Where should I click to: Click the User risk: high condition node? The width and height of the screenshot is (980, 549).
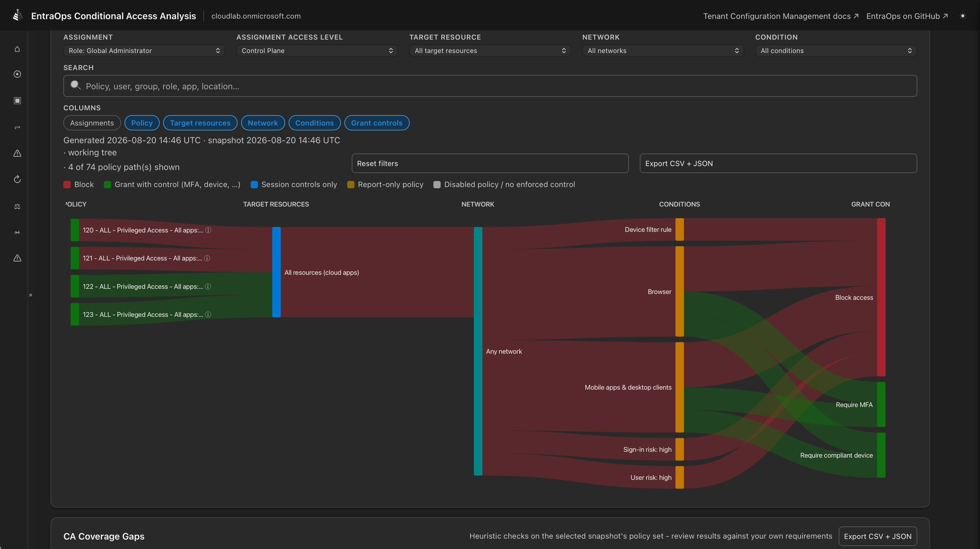[x=679, y=477]
